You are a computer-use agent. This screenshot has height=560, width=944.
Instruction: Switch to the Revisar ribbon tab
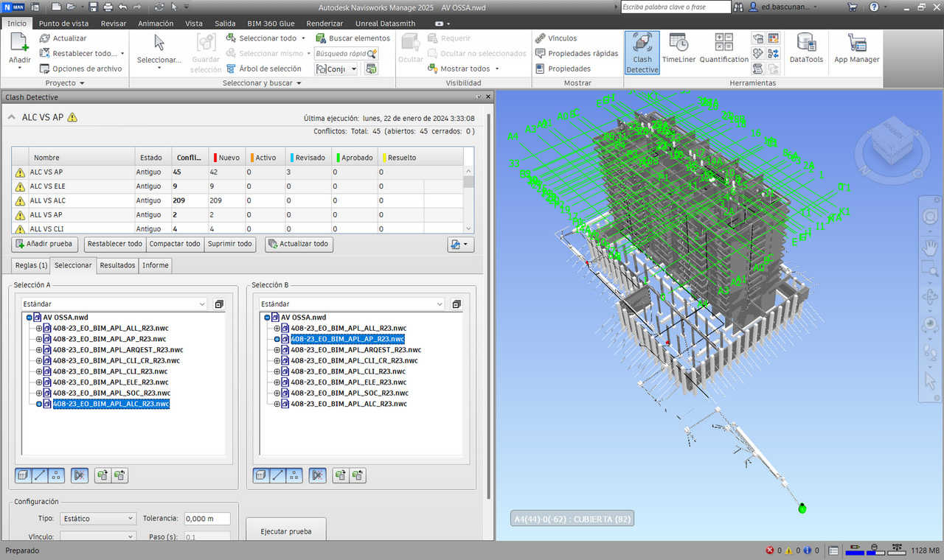pos(114,23)
